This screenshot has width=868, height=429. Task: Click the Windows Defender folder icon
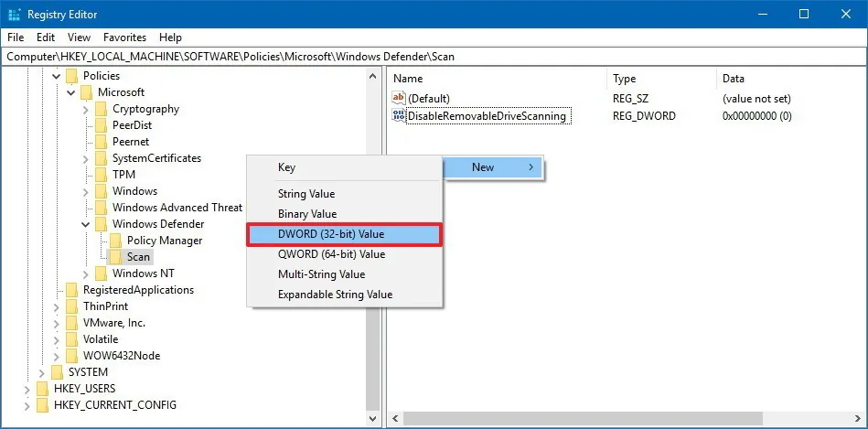[x=101, y=224]
